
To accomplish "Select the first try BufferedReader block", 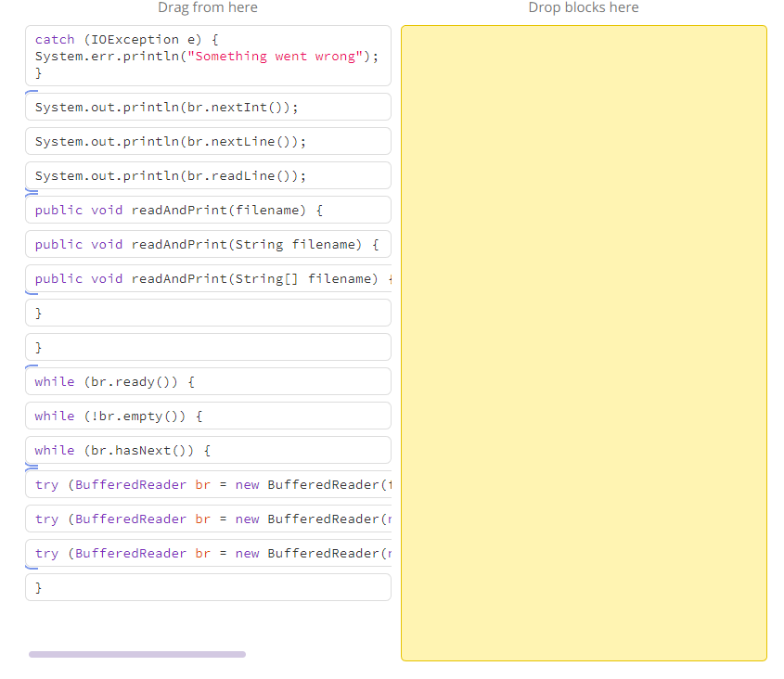I will (207, 484).
